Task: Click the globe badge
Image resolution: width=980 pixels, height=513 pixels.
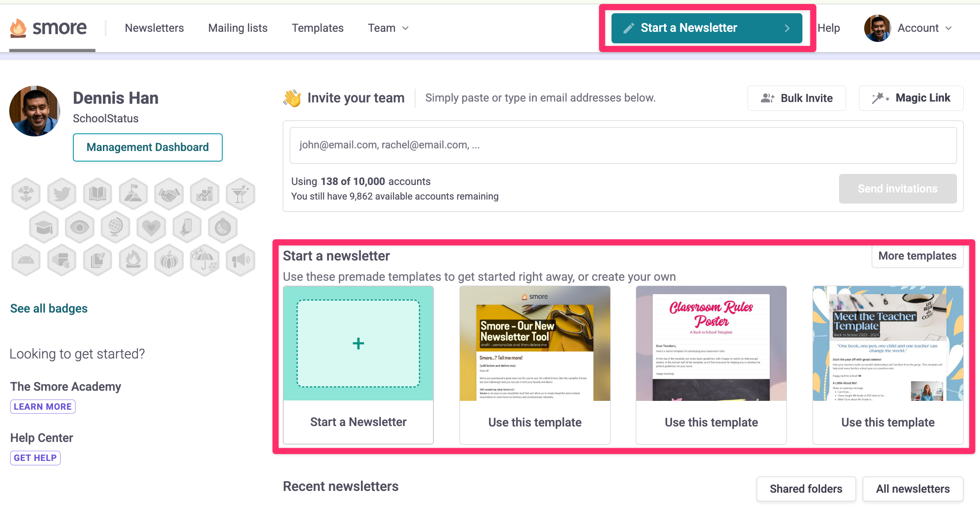Action: pos(115,227)
